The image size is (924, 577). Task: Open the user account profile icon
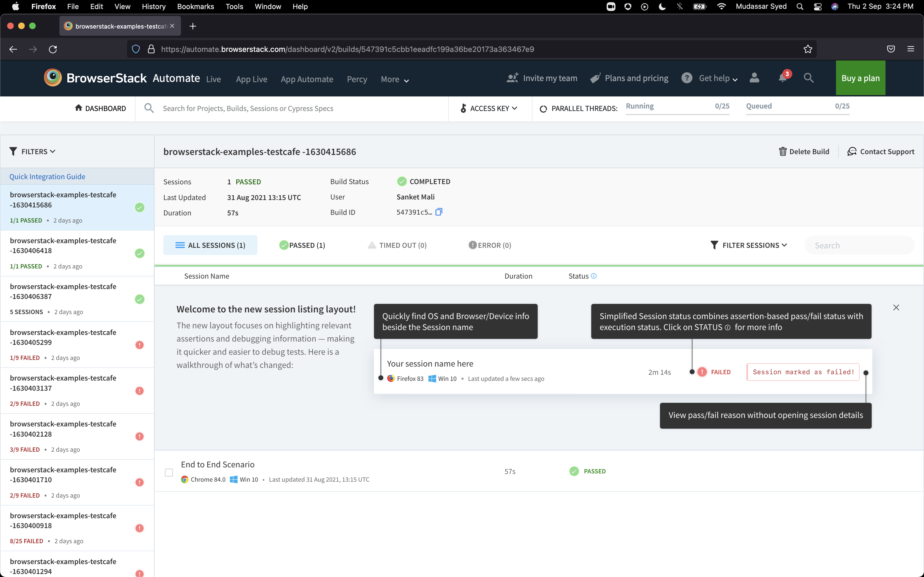[x=754, y=78]
